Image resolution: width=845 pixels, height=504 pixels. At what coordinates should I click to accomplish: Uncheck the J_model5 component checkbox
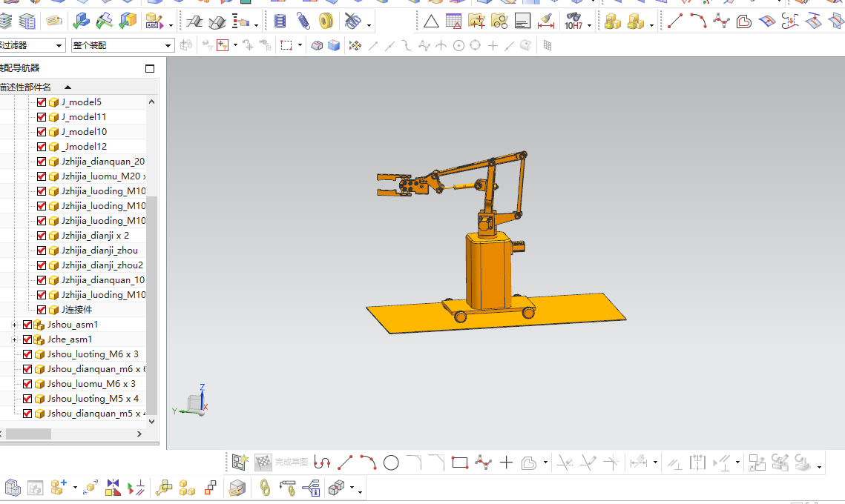[x=42, y=102]
